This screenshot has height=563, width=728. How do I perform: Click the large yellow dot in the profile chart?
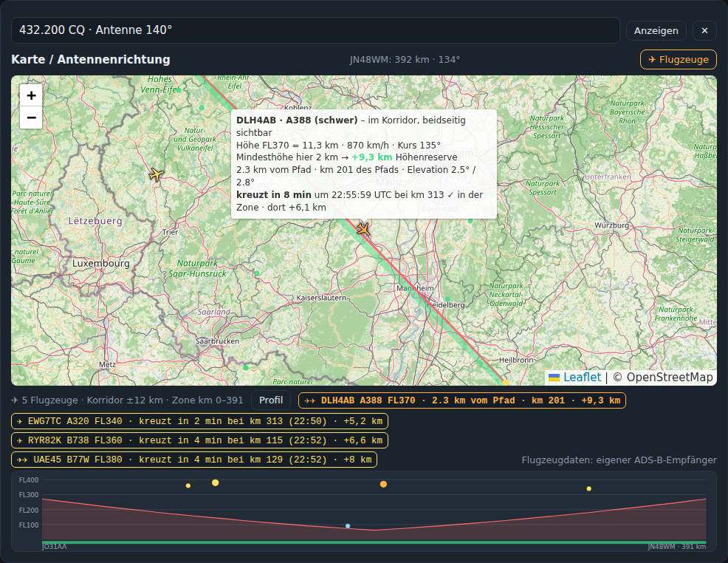216,482
